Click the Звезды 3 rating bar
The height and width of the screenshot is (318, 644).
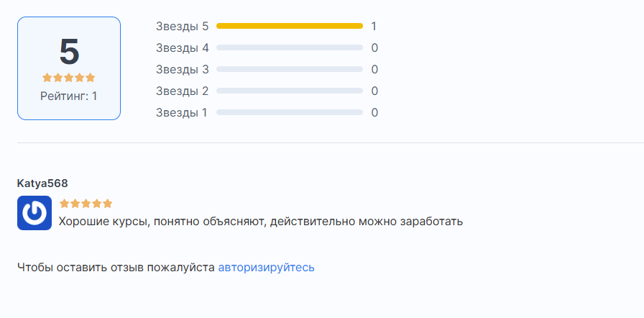pos(290,69)
